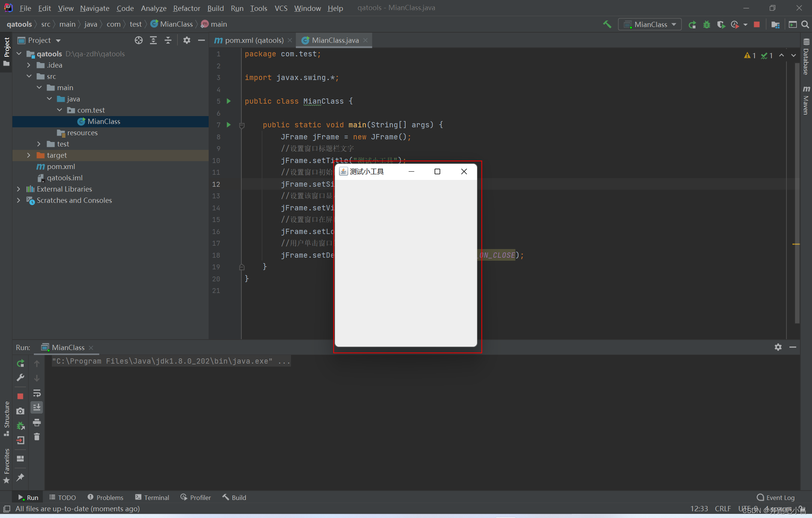Click the Clear All trash icon in Run panel
The image size is (812, 518).
coord(37,436)
